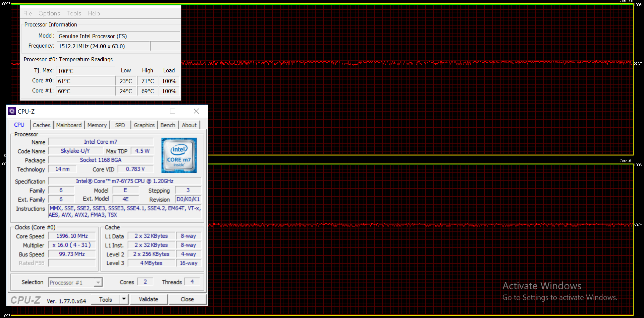The width and height of the screenshot is (644, 318).
Task: Click the Core Speed value 1596.10 MHz
Action: pyautogui.click(x=72, y=236)
